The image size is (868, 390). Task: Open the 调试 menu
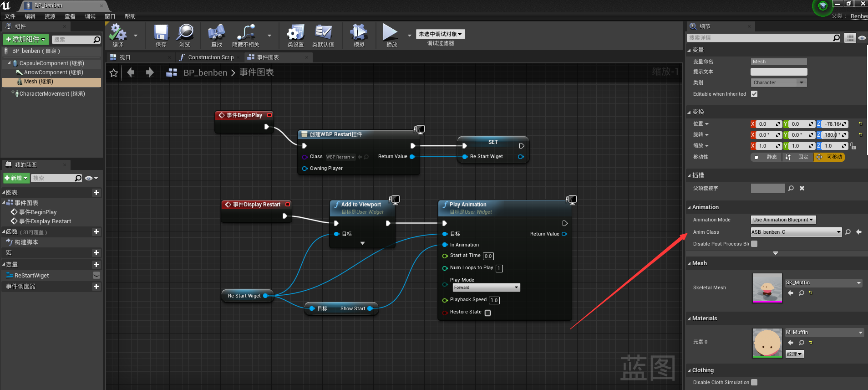tap(90, 16)
